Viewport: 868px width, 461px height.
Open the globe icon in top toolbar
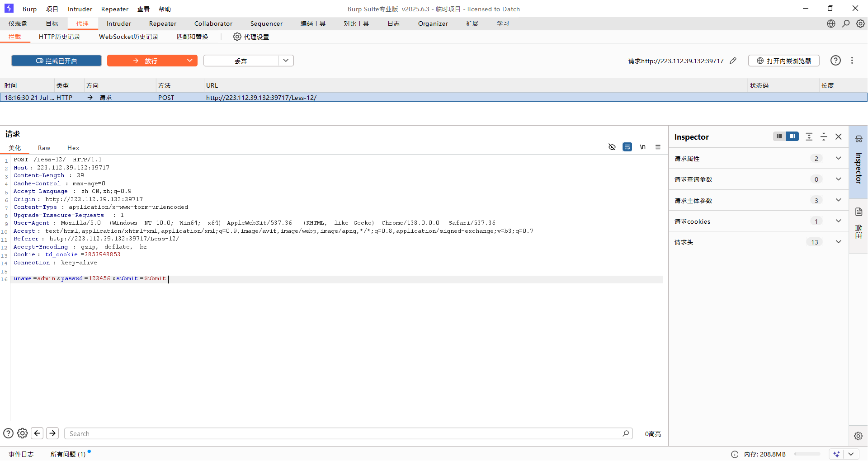(831, 24)
